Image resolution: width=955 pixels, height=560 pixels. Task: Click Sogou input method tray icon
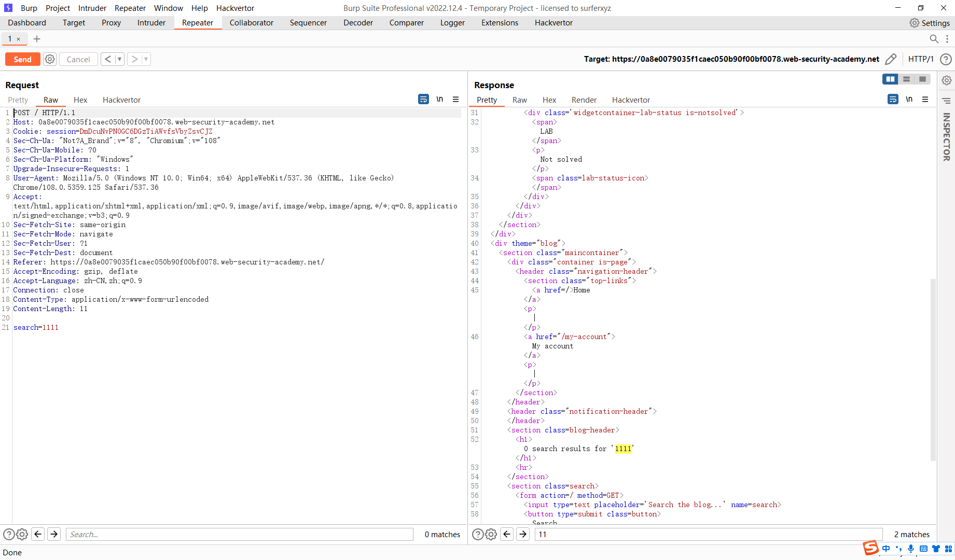pyautogui.click(x=870, y=548)
